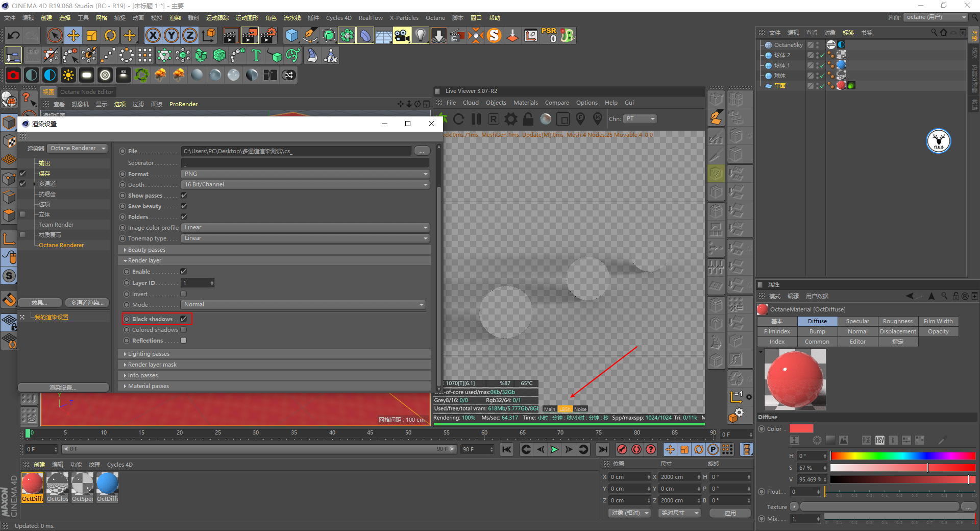This screenshot has width=980, height=531.
Task: Open the Depth 16 Bit/Channel dropdown
Action: [306, 185]
